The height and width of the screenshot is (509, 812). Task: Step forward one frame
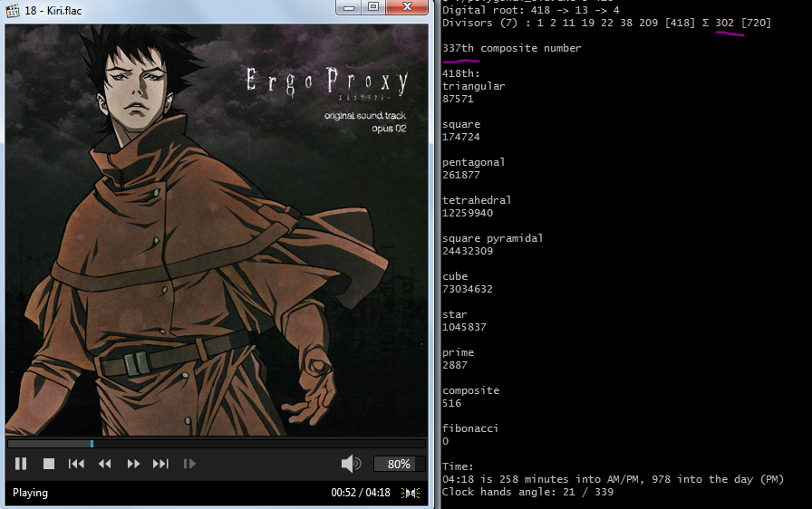189,464
